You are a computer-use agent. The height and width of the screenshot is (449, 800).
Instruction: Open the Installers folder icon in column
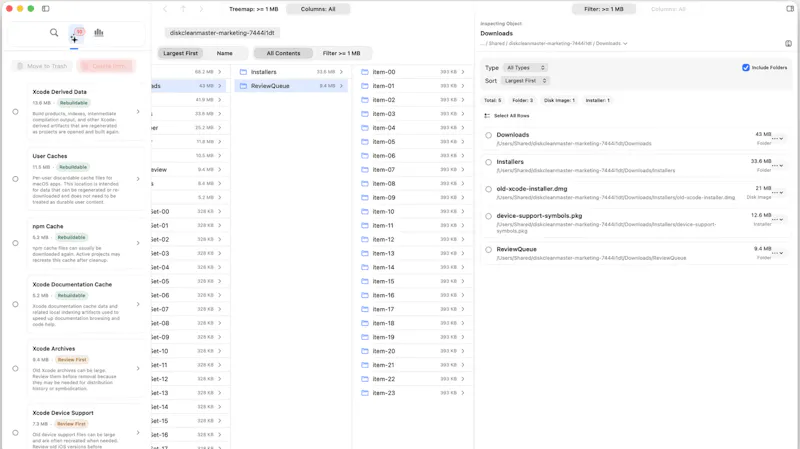pyautogui.click(x=243, y=72)
